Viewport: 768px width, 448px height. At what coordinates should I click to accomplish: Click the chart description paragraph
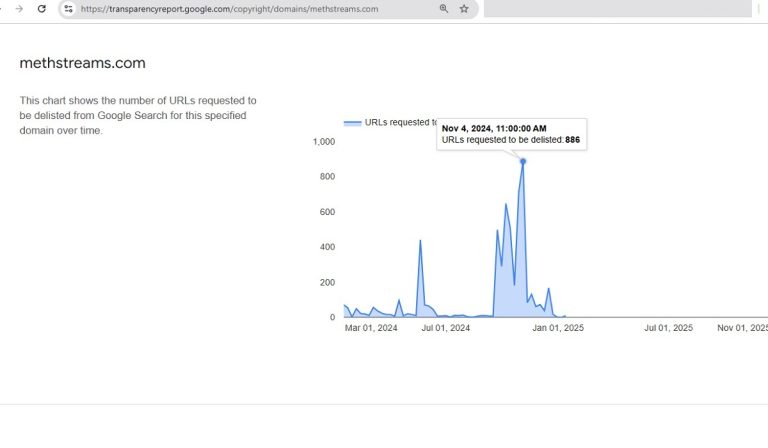(138, 115)
